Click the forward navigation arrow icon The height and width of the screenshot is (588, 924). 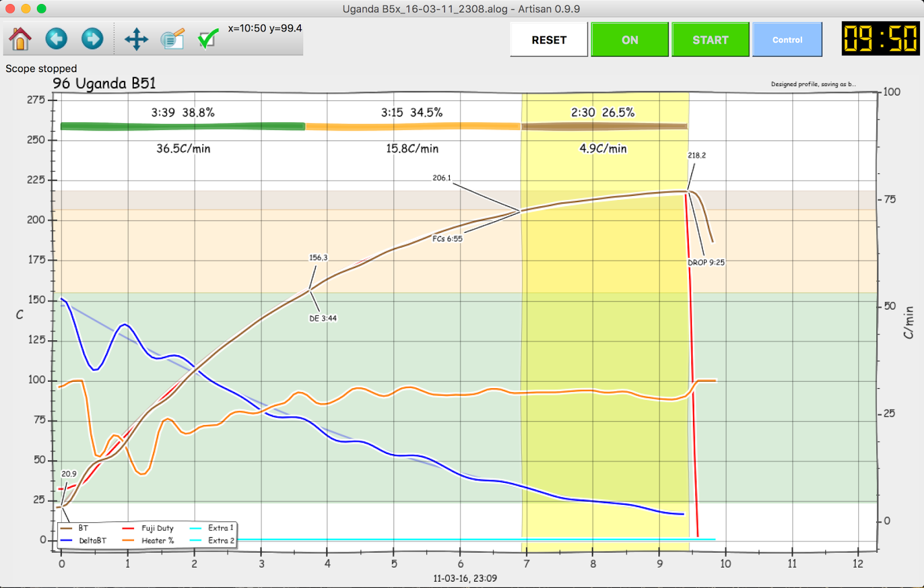click(x=92, y=39)
